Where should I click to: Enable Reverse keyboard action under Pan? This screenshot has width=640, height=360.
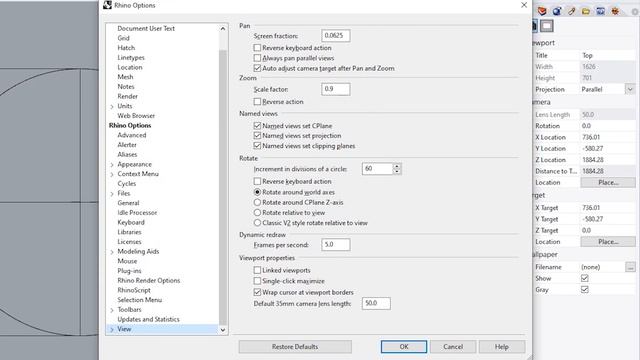pyautogui.click(x=257, y=48)
